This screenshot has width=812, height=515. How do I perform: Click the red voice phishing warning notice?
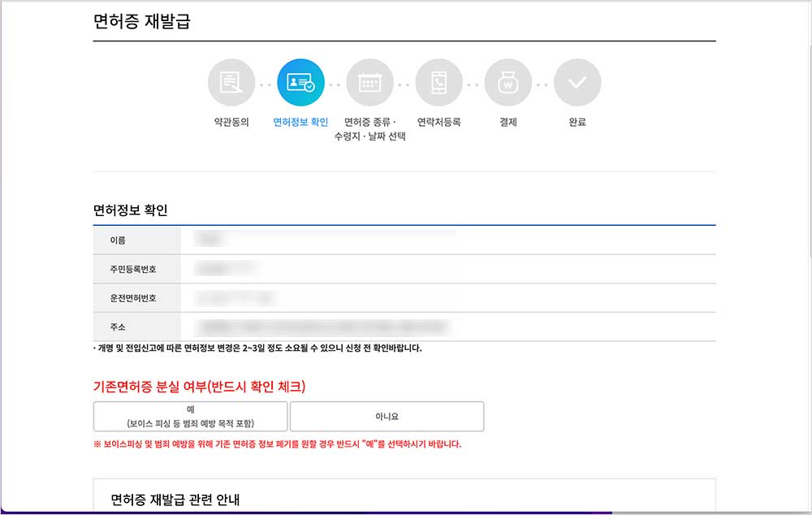(x=281, y=443)
